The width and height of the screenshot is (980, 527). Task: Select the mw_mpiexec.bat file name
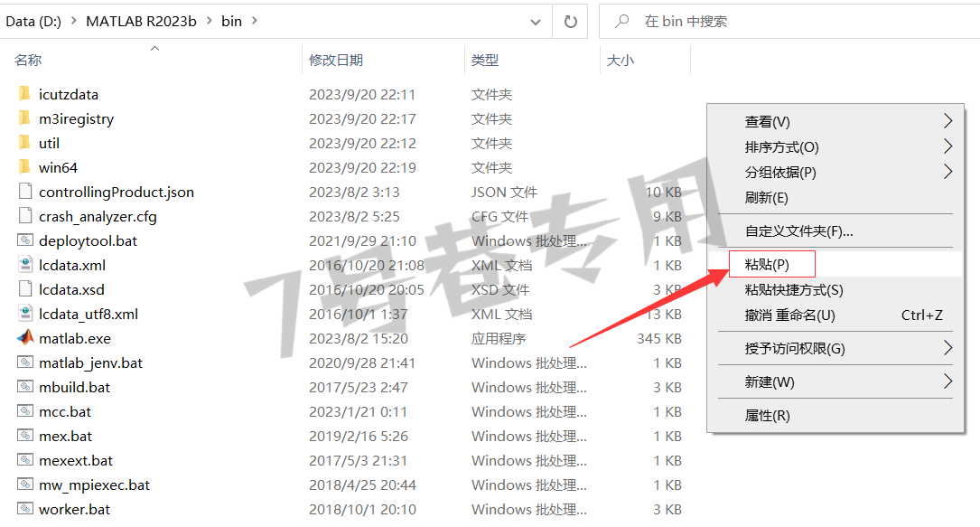[94, 485]
